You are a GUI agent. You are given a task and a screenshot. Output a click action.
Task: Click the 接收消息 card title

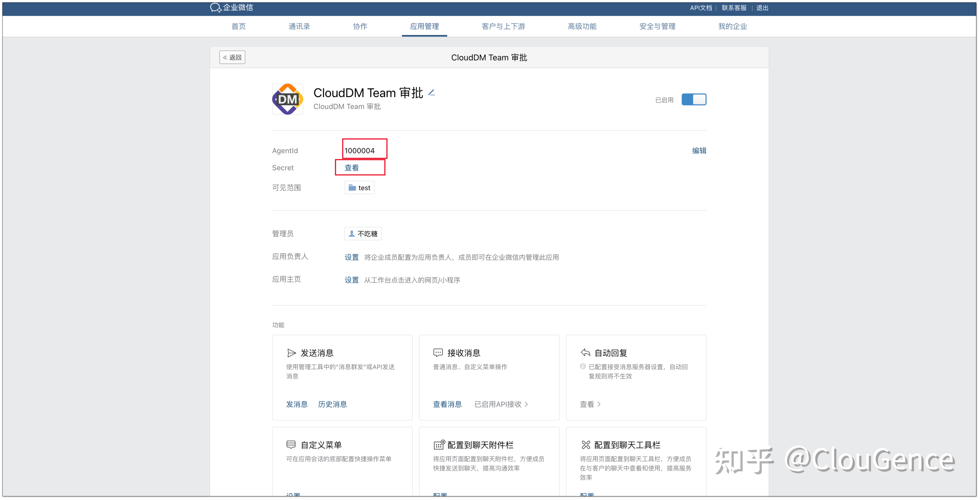coord(464,353)
